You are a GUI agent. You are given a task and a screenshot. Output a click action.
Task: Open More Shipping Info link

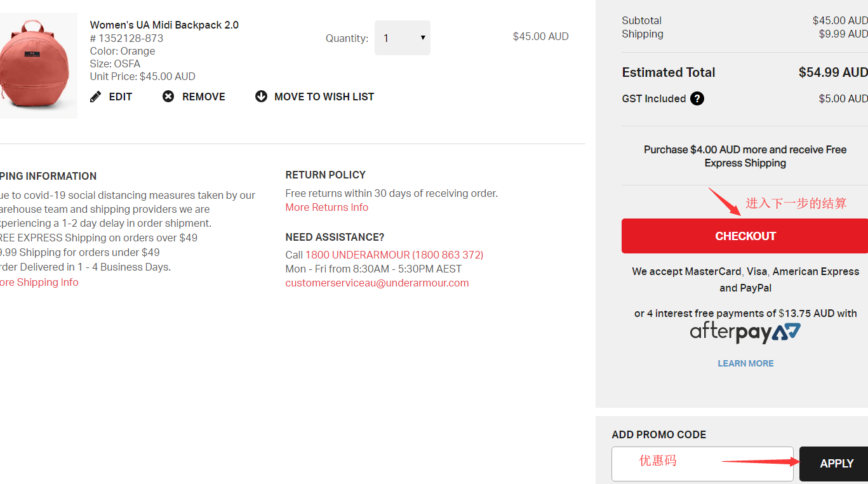(x=39, y=283)
